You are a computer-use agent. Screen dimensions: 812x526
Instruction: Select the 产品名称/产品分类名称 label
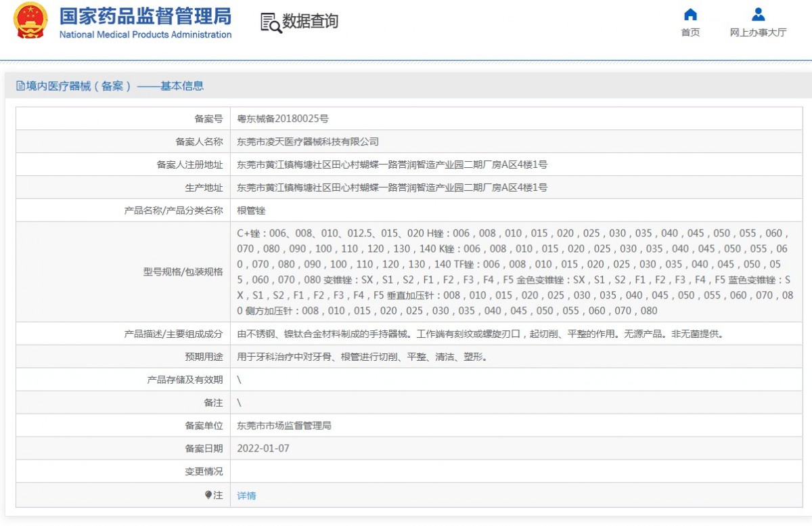pyautogui.click(x=173, y=211)
